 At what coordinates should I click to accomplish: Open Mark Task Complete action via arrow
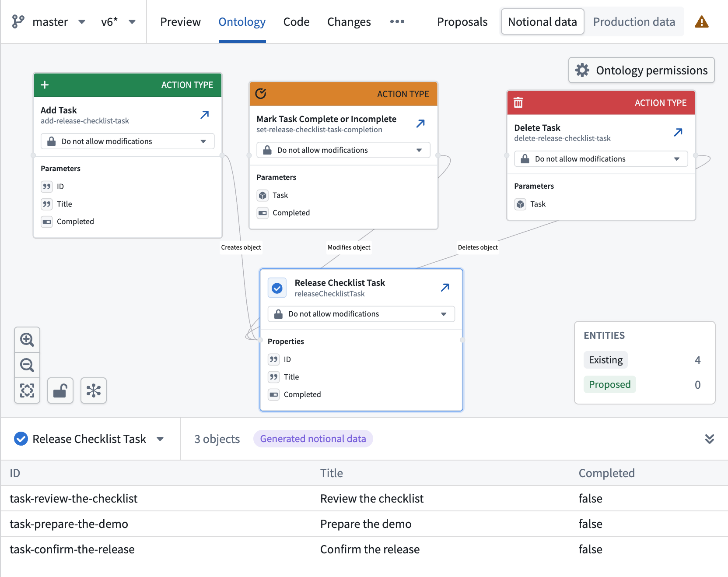coord(420,123)
